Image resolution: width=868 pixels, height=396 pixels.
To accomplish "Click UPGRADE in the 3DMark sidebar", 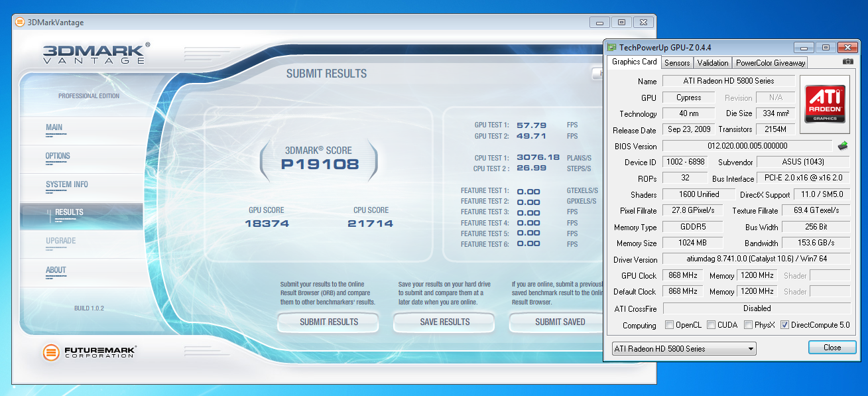I will [x=81, y=243].
